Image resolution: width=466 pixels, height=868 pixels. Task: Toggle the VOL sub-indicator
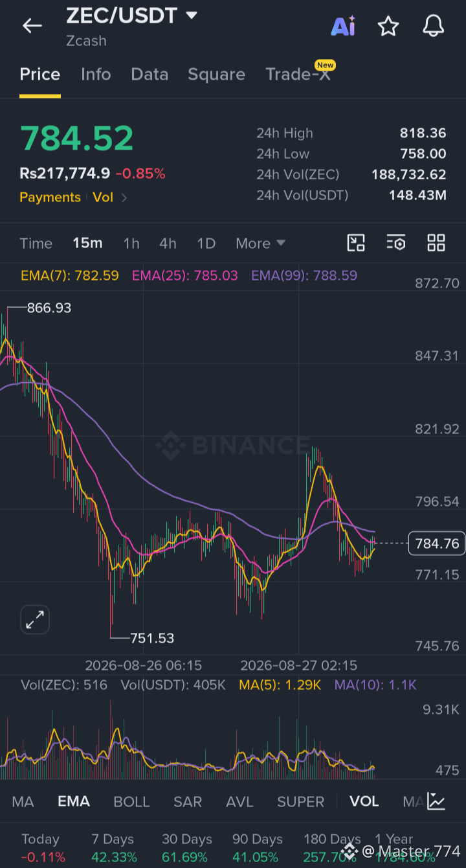point(364,801)
